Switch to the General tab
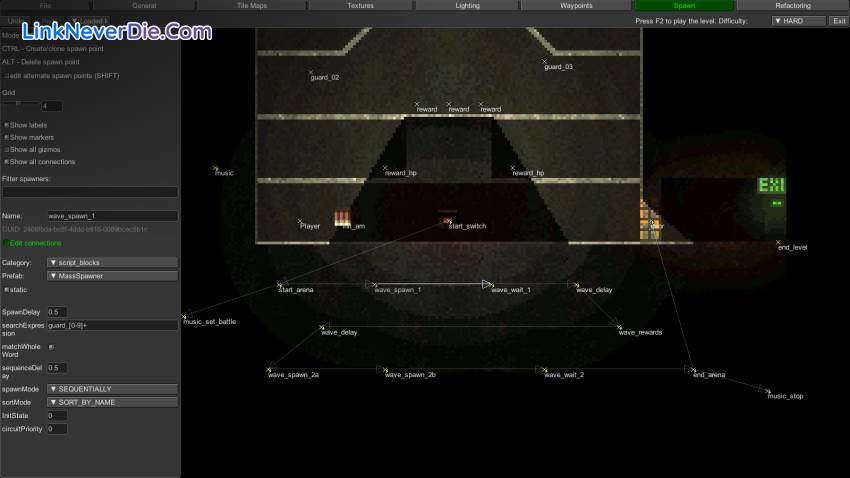Image resolution: width=850 pixels, height=478 pixels. point(144,5)
